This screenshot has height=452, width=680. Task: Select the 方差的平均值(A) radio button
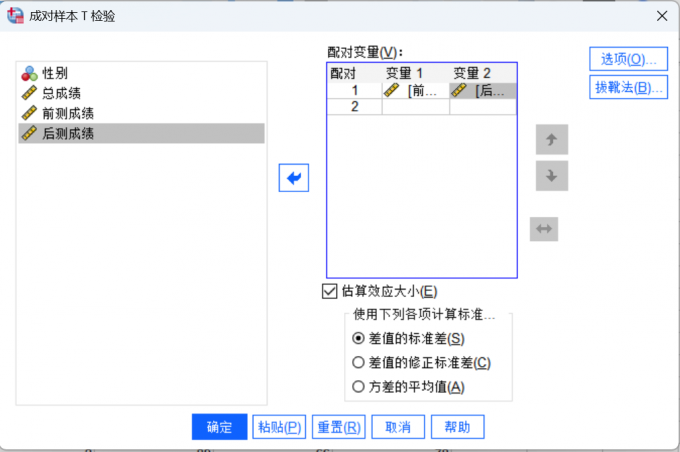(x=358, y=386)
